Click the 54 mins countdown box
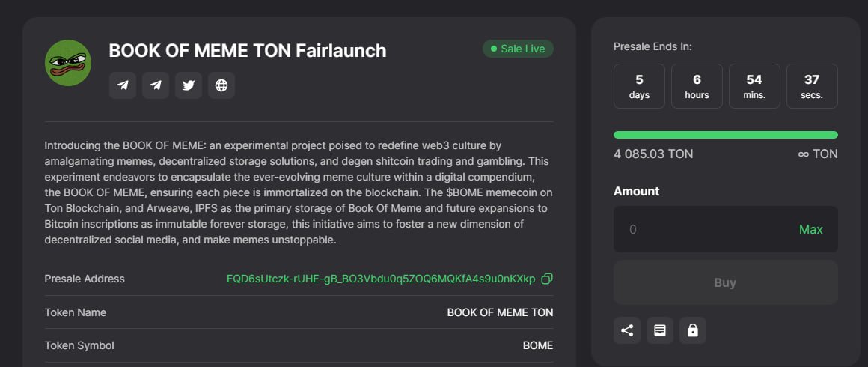The width and height of the screenshot is (868, 367). tap(754, 86)
